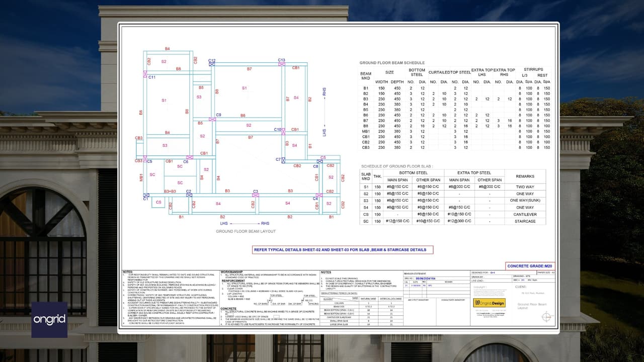
Task: Click the Ground Floor Beam Schedule heading
Action: click(x=392, y=63)
